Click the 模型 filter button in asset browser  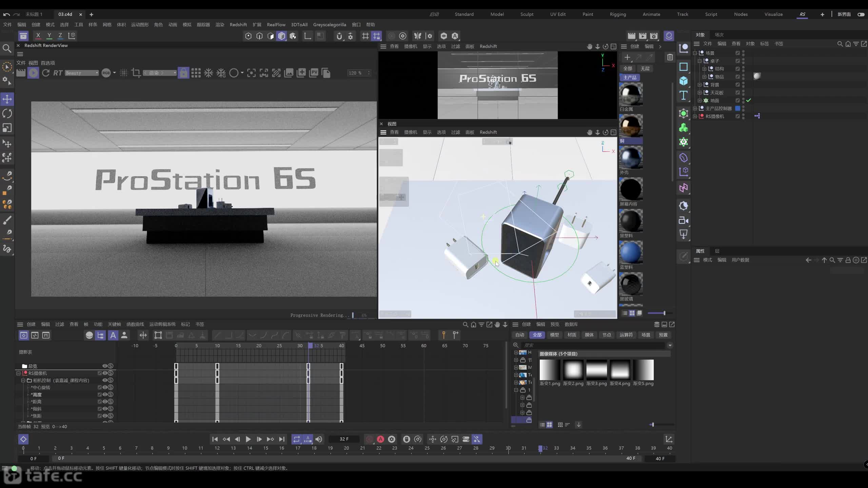pos(554,335)
